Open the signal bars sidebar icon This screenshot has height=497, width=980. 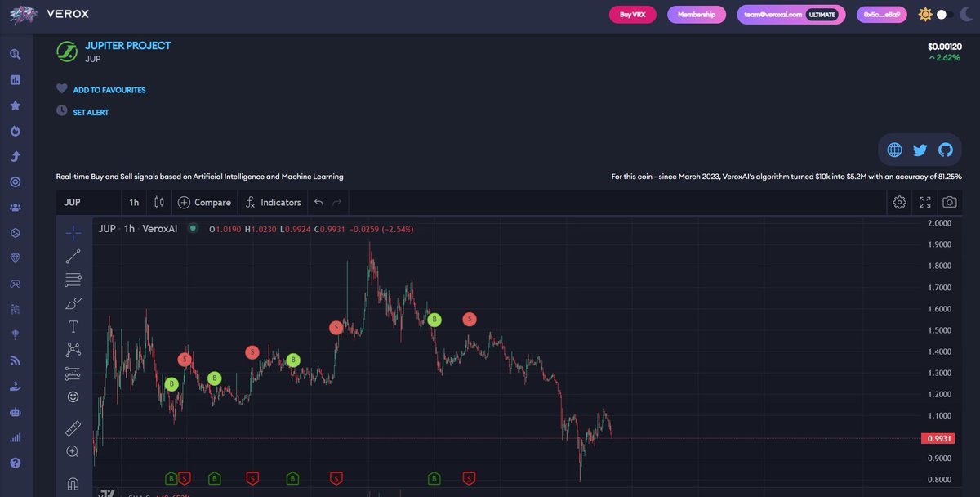point(15,437)
